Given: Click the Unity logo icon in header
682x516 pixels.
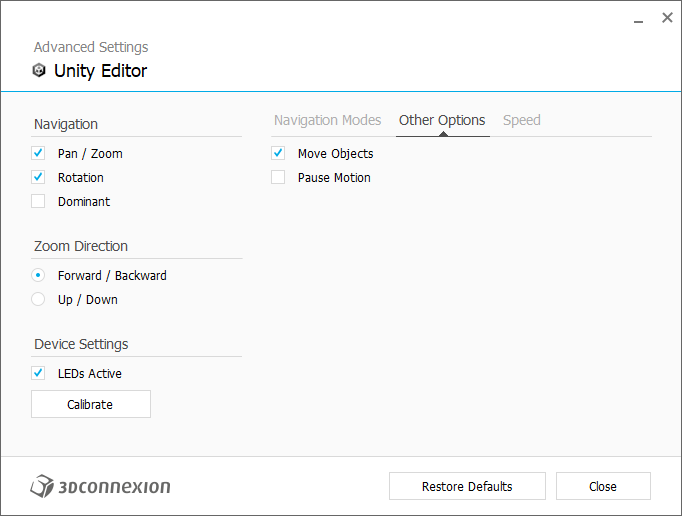Looking at the screenshot, I should click(39, 71).
